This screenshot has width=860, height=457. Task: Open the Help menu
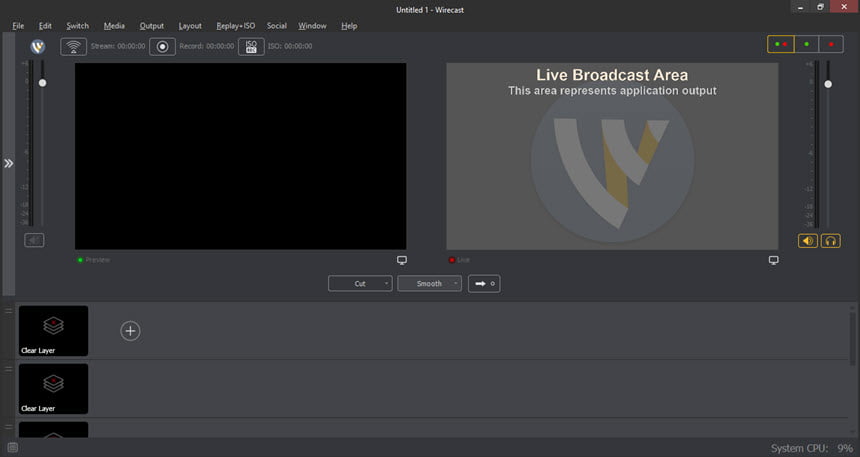[349, 26]
